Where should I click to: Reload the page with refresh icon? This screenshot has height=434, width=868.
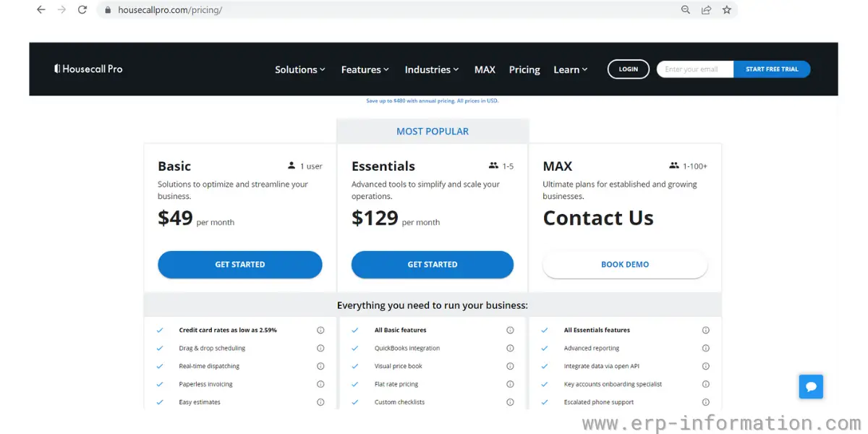point(82,10)
